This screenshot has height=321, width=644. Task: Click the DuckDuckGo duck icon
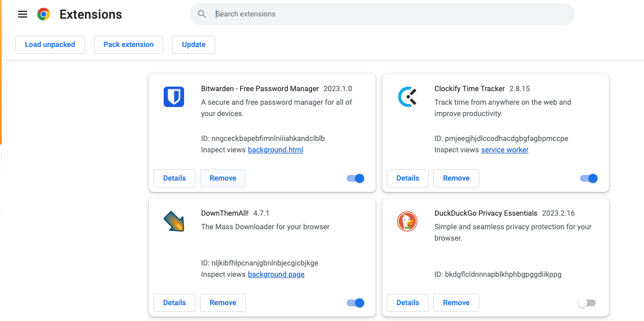(x=407, y=222)
